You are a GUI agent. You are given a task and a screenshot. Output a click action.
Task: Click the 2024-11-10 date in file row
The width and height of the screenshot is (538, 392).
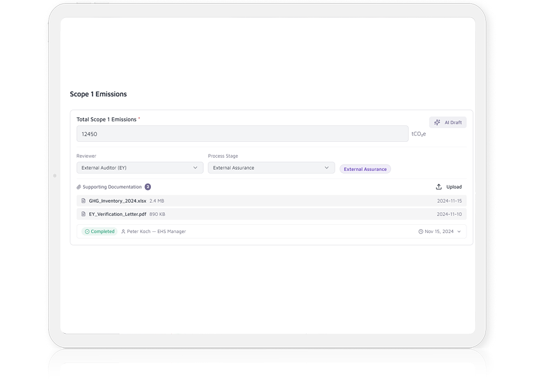point(449,214)
